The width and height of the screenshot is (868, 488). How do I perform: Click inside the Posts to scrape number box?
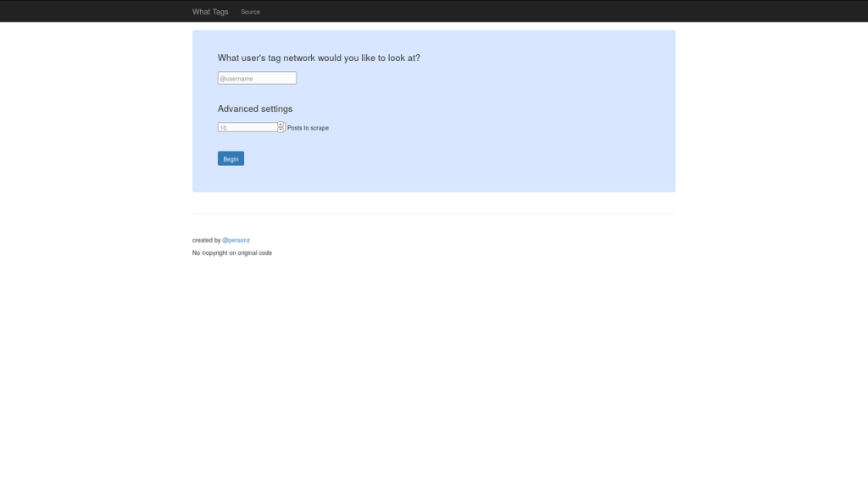(248, 127)
